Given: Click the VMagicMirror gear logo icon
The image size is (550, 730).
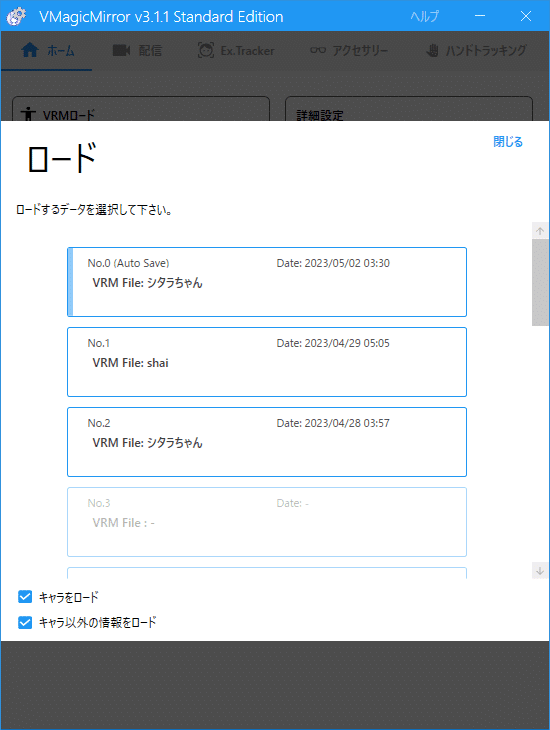Looking at the screenshot, I should 16,16.
